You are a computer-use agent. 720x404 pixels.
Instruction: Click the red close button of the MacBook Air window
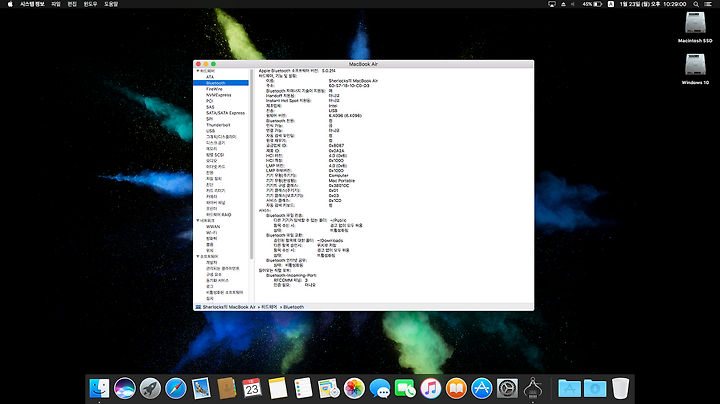point(198,64)
